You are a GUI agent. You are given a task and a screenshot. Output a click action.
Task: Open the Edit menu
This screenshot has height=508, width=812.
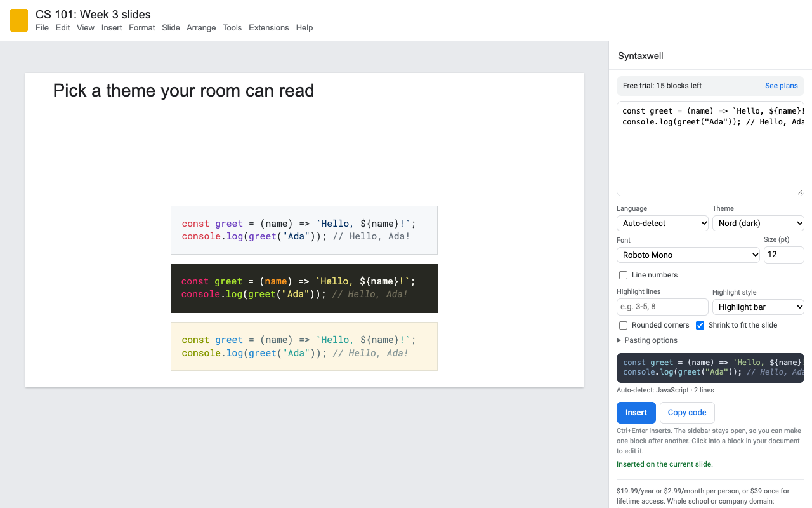pos(63,28)
